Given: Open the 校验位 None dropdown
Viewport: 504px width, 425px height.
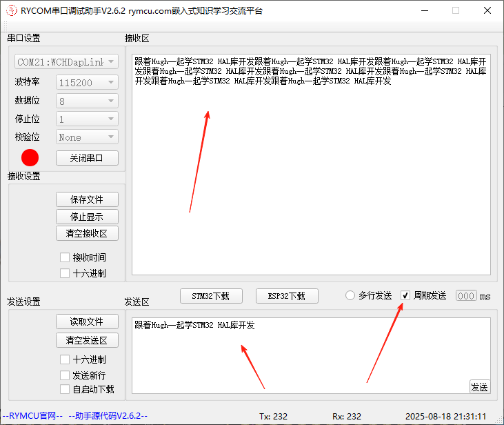Looking at the screenshot, I should click(87, 137).
